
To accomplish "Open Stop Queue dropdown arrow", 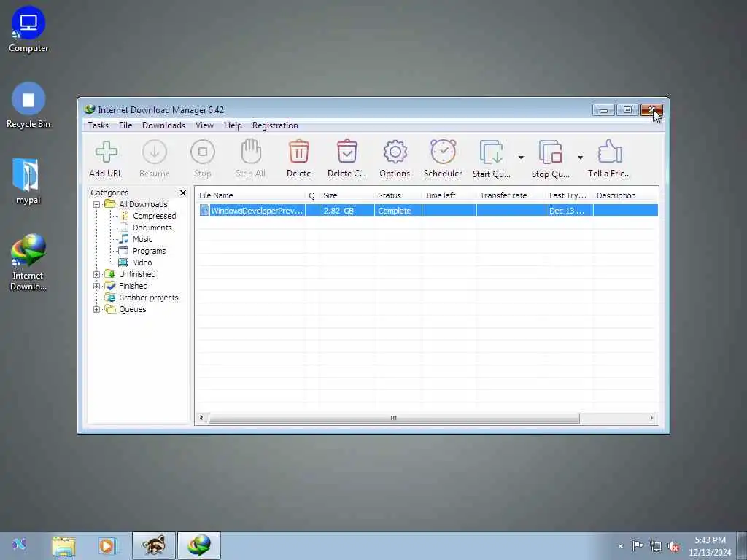I will pos(580,157).
